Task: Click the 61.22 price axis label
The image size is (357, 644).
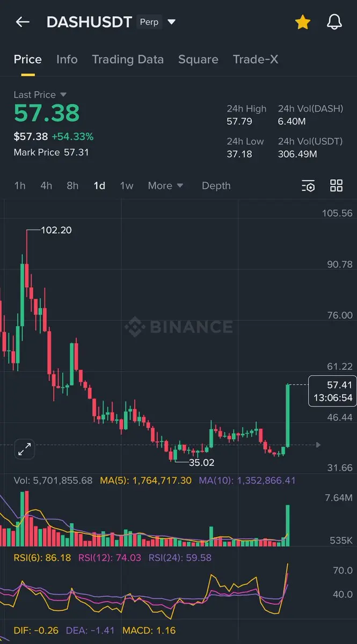Action: click(x=339, y=367)
